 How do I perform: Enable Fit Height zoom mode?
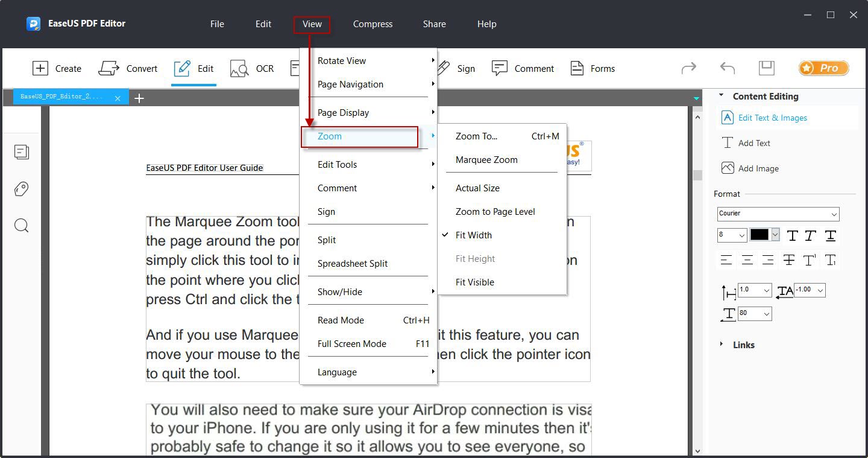tap(474, 258)
